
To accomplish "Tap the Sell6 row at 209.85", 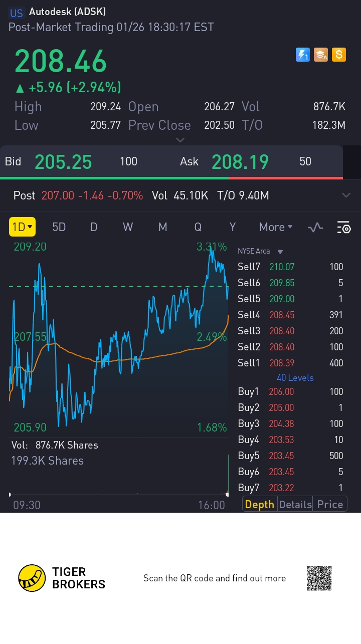I will (x=290, y=283).
